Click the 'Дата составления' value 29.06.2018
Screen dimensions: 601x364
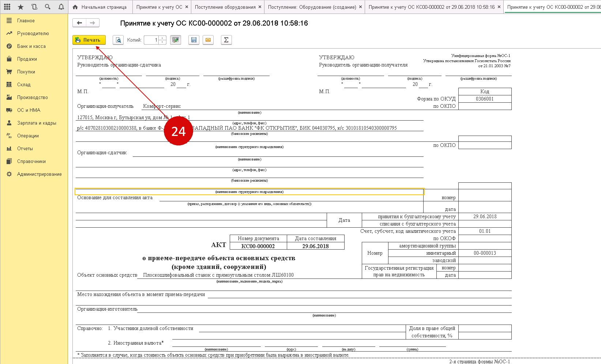coord(315,246)
